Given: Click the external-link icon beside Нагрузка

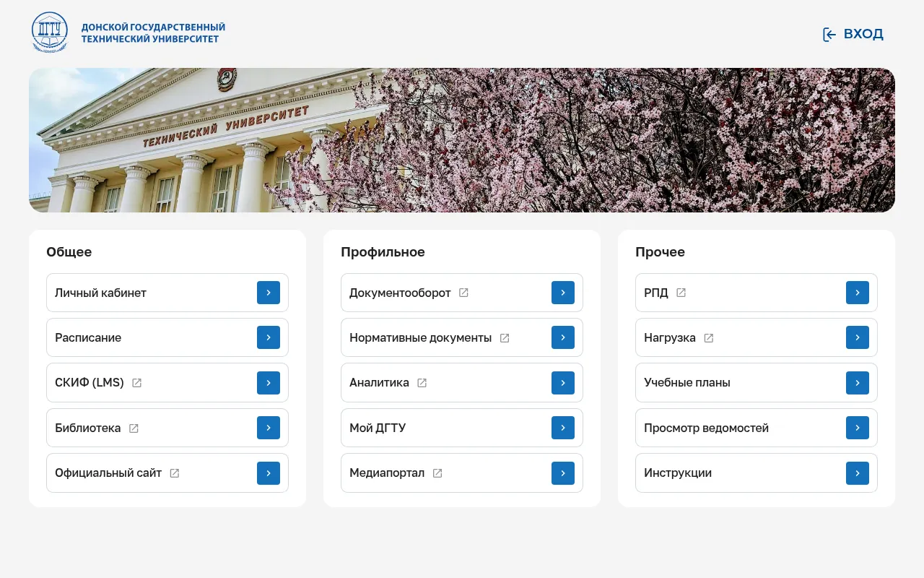Looking at the screenshot, I should (x=709, y=338).
